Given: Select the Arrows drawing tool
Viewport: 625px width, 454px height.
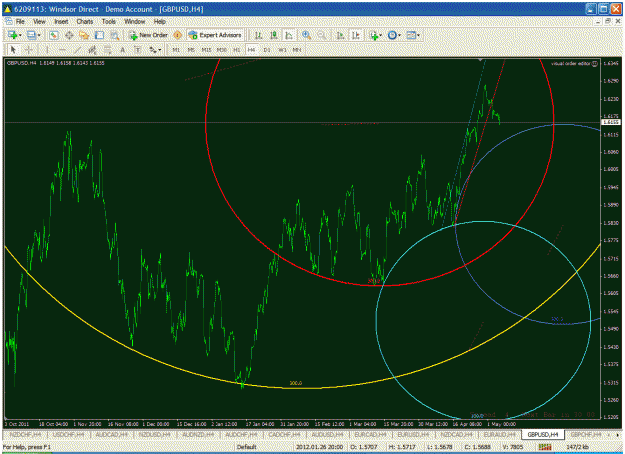Looking at the screenshot, I should click(153, 50).
